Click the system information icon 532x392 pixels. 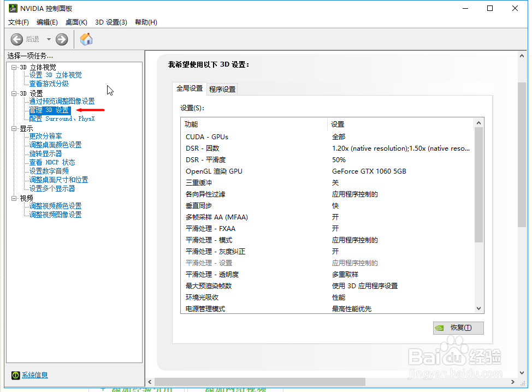coord(16,375)
